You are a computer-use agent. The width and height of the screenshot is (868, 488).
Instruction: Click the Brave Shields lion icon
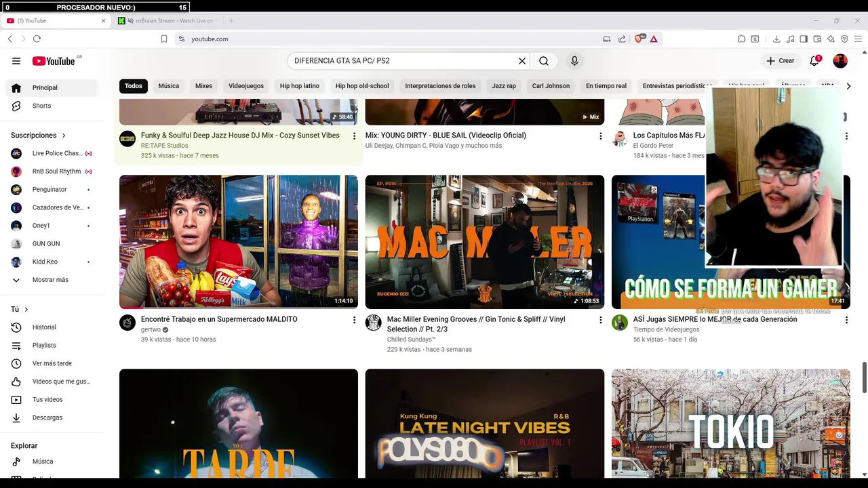tap(639, 39)
